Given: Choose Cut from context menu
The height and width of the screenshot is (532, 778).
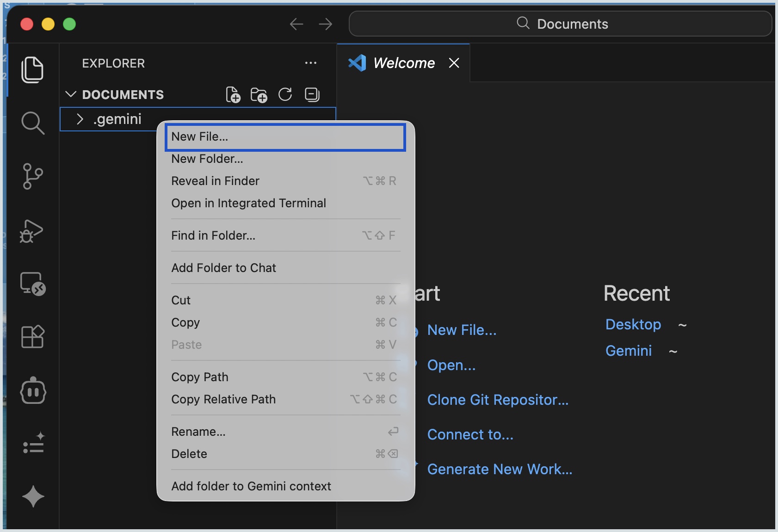Looking at the screenshot, I should pos(285,300).
